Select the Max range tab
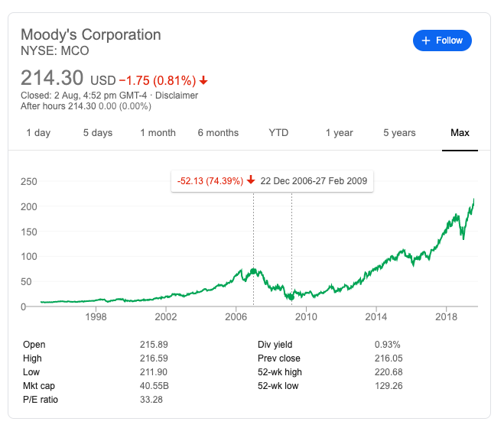 pyautogui.click(x=460, y=133)
